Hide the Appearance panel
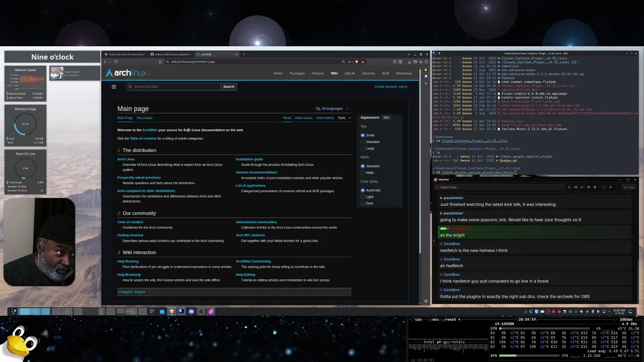This screenshot has width=644, height=362. coord(386,118)
